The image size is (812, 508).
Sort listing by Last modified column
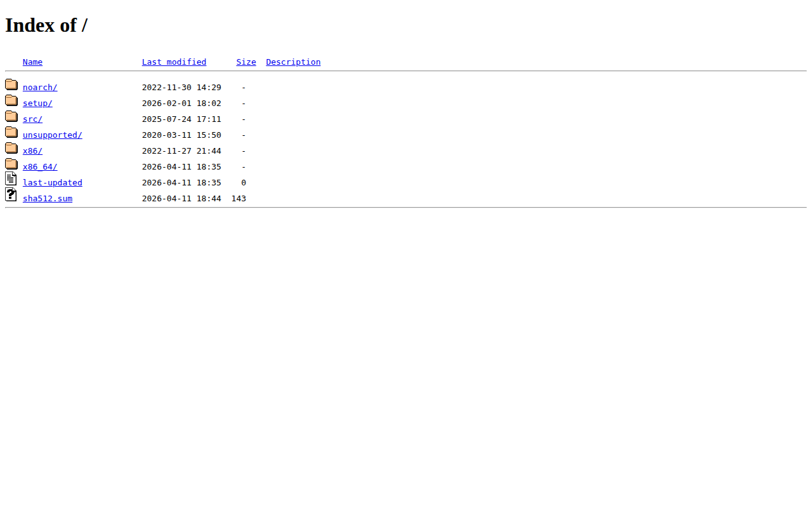tap(174, 62)
